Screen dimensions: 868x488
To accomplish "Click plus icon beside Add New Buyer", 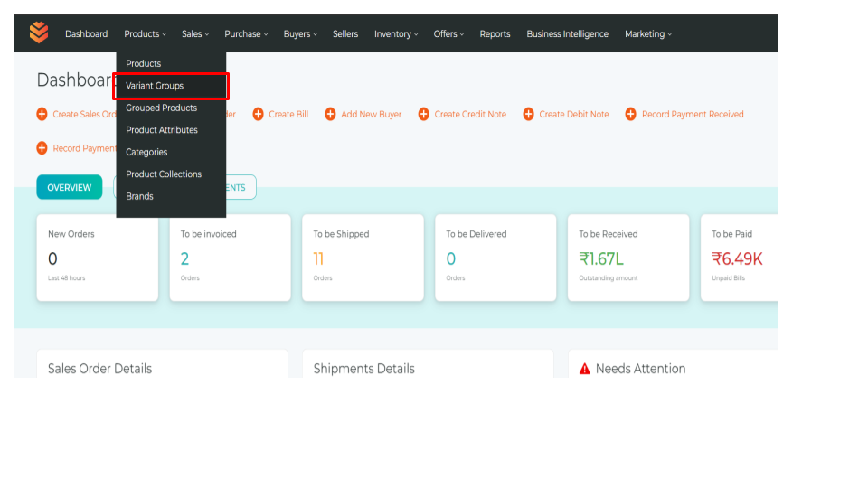I will pyautogui.click(x=331, y=114).
